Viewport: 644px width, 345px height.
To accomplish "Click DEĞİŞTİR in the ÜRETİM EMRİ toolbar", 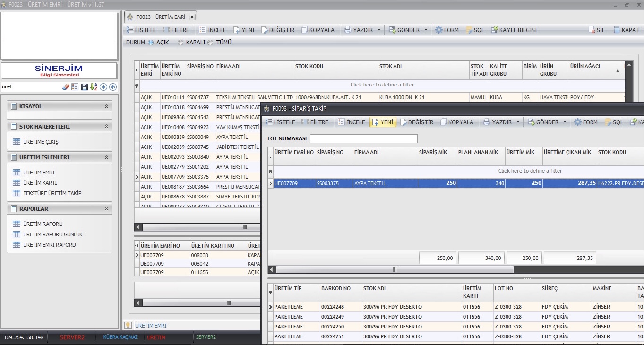I will click(x=277, y=30).
